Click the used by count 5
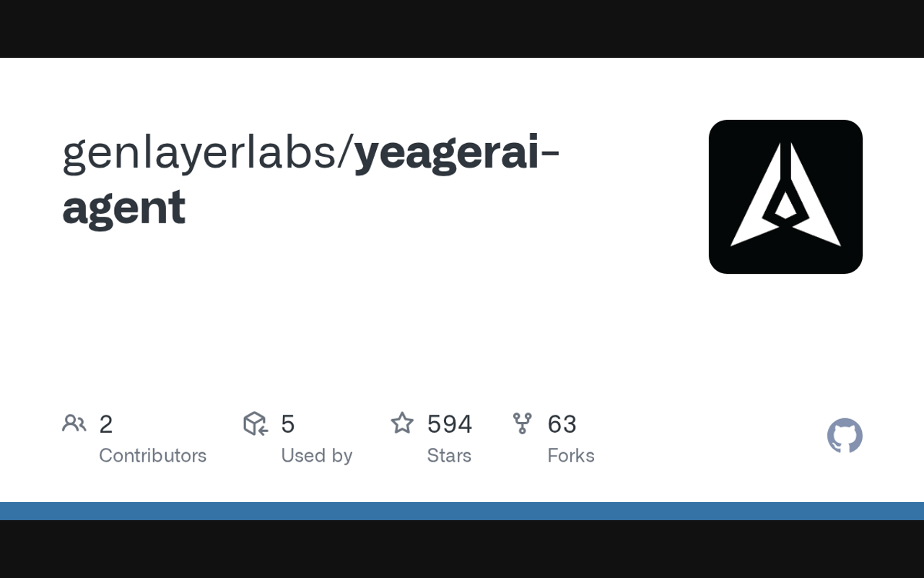Image resolution: width=924 pixels, height=578 pixels. point(287,424)
